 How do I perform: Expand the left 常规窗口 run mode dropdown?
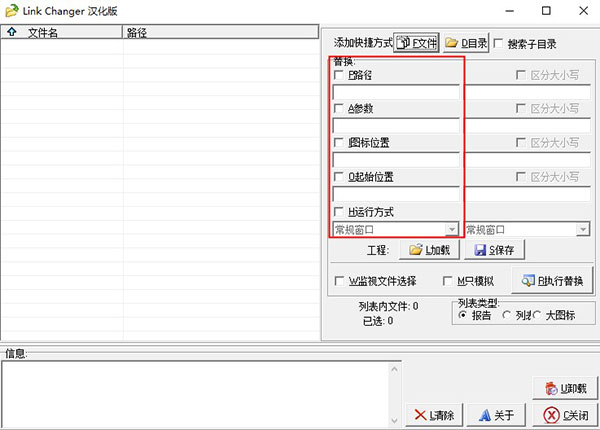[x=452, y=229]
